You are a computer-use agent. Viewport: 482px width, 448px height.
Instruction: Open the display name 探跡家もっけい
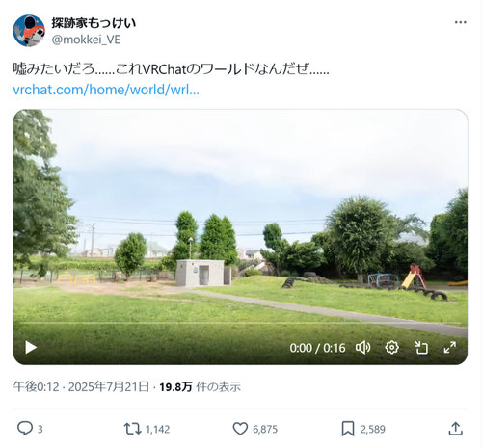pyautogui.click(x=94, y=23)
